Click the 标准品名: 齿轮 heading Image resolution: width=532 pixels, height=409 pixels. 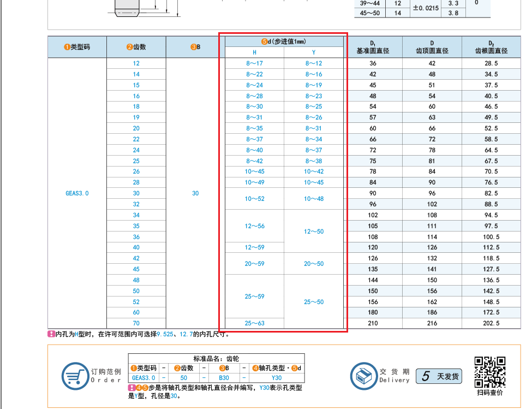click(x=217, y=359)
